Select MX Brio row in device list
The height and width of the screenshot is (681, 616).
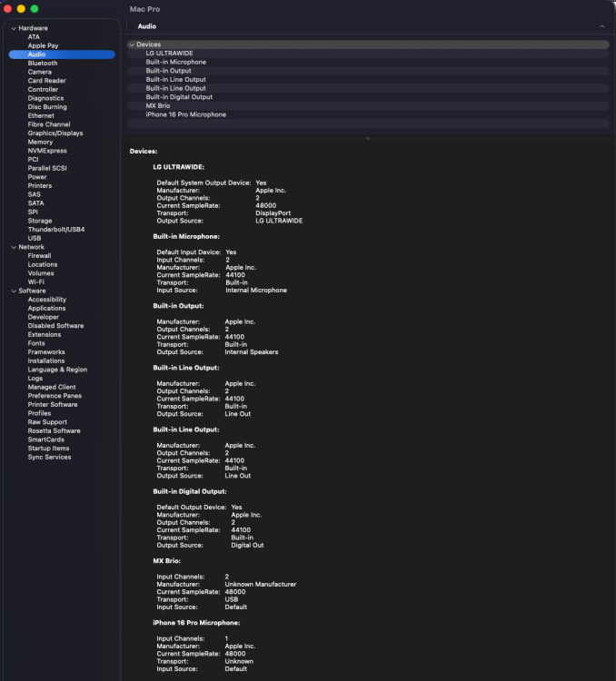[368, 106]
